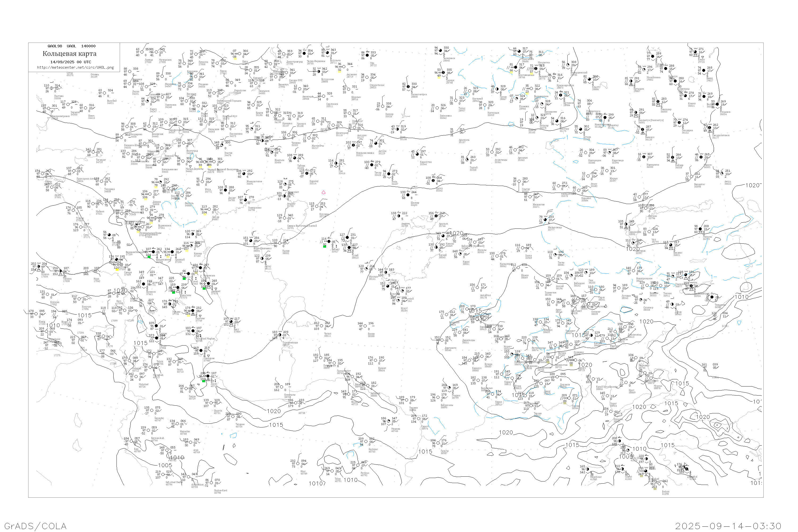Click the 1005 isobar label
The width and height of the screenshot is (798, 532).
coord(165,465)
